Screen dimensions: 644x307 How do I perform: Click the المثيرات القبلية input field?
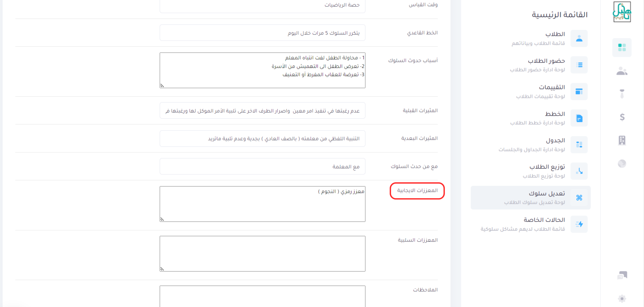(x=263, y=111)
